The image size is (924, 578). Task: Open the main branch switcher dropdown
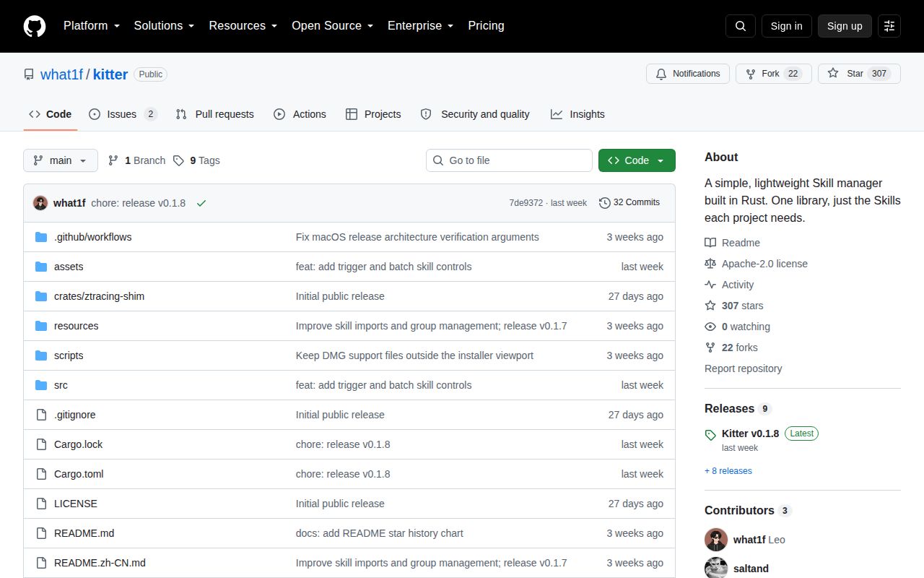click(x=61, y=160)
